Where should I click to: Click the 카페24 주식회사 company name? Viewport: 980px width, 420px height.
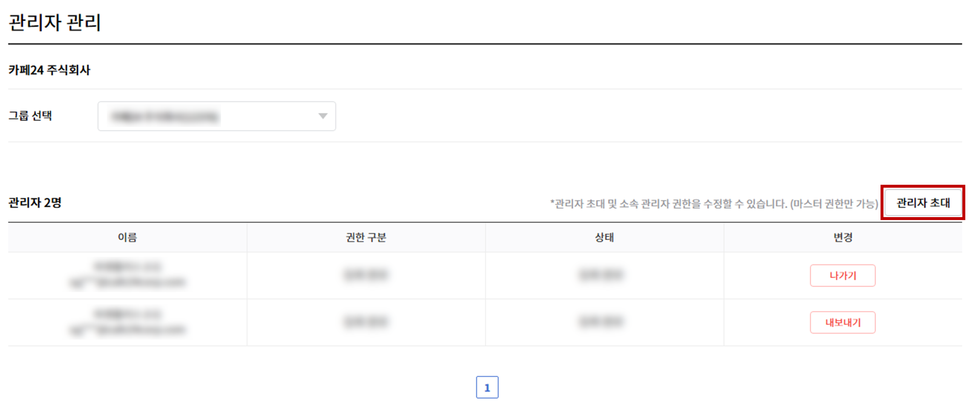49,70
